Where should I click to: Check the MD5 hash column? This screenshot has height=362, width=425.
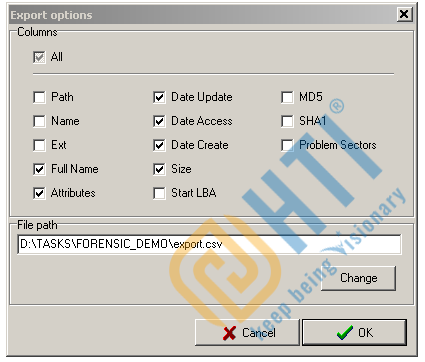click(287, 97)
